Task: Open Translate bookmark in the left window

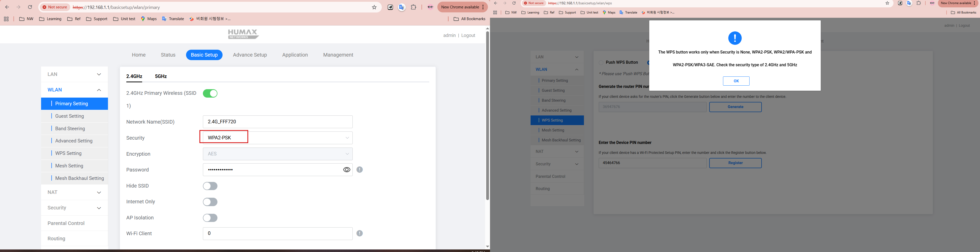Action: tap(173, 19)
